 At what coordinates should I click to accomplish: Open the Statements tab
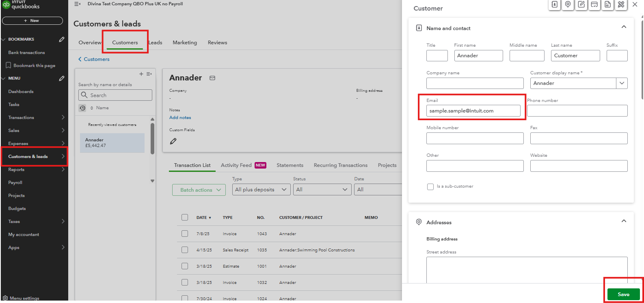click(290, 165)
